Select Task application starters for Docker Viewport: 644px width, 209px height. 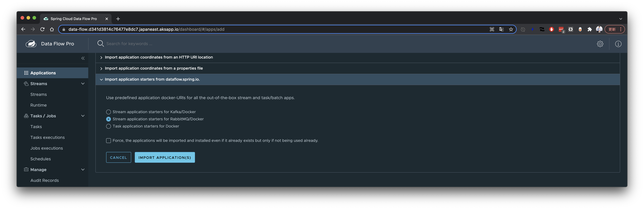tap(108, 126)
